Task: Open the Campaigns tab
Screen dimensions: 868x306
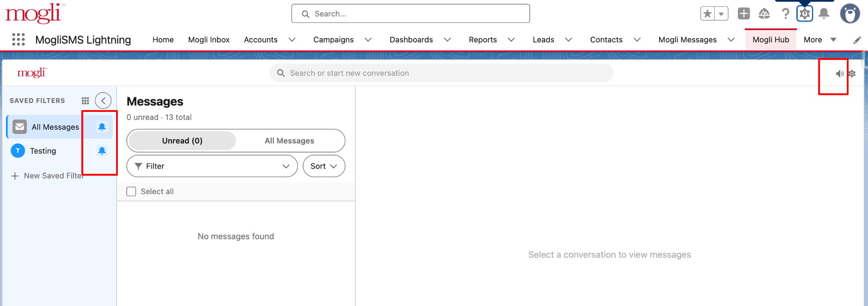Action: [334, 39]
